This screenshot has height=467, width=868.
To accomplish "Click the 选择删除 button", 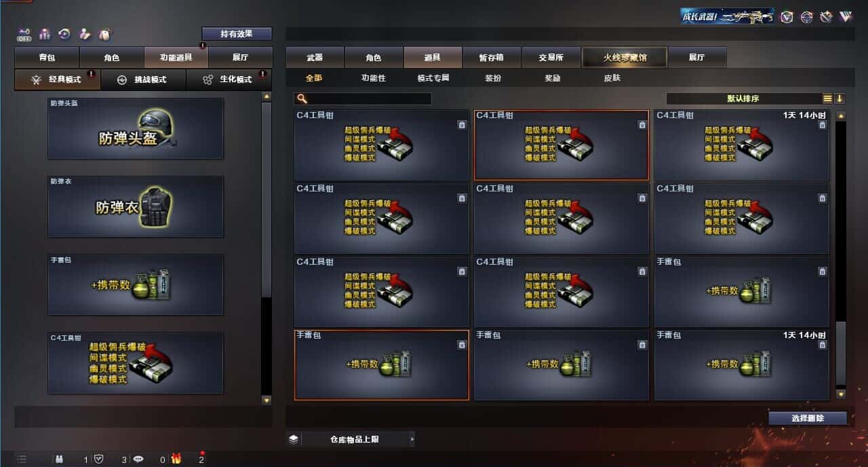I will [808, 418].
